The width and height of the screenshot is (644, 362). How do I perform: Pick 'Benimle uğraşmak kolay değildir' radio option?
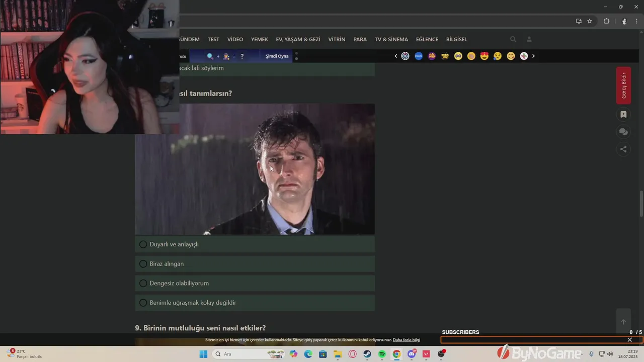pyautogui.click(x=255, y=303)
